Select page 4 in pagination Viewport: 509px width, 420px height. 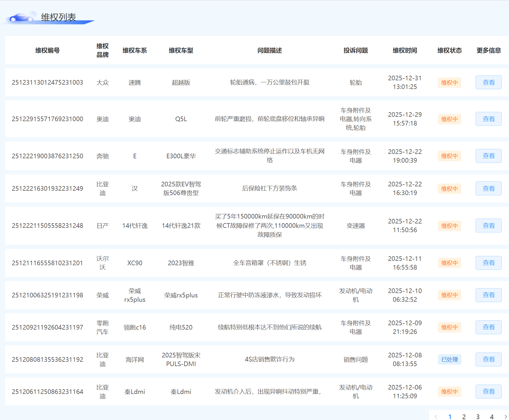[492, 417]
